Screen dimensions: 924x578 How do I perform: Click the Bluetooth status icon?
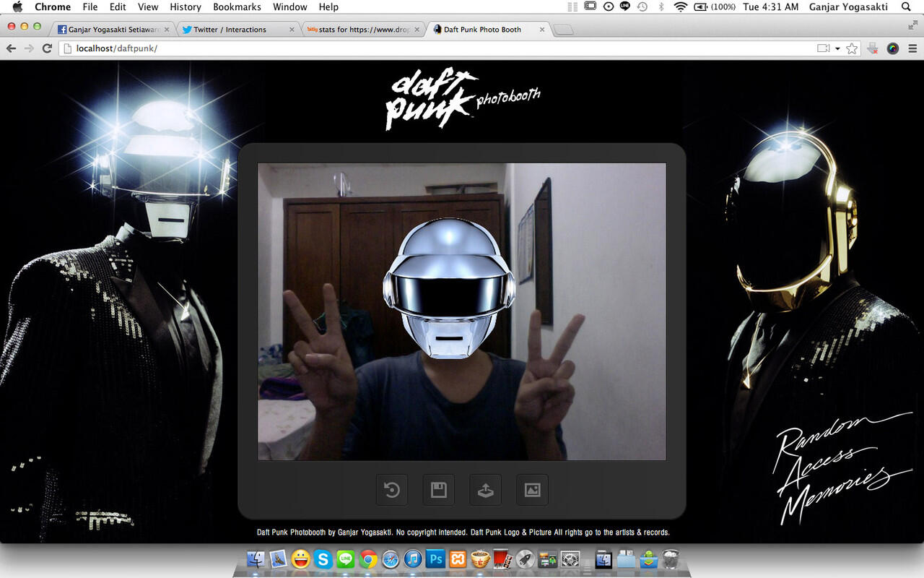coord(661,7)
